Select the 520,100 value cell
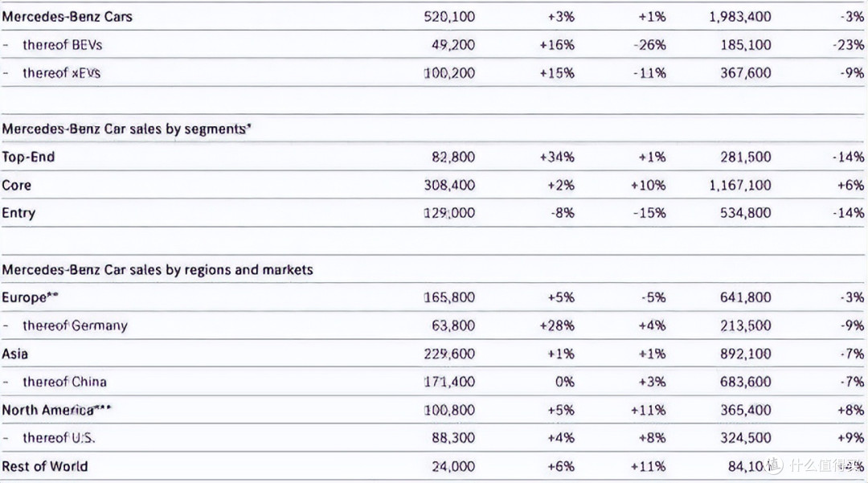 pyautogui.click(x=449, y=17)
